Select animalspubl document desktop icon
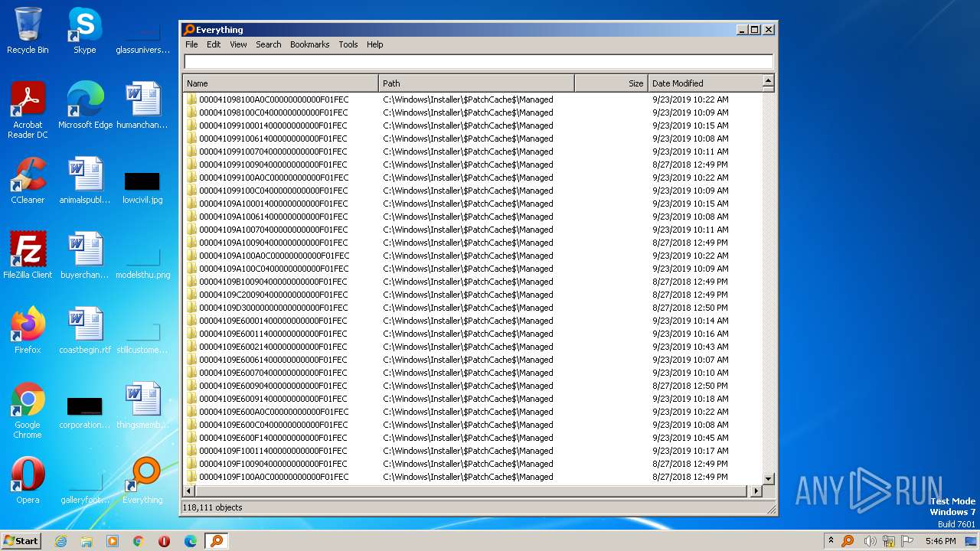The image size is (980, 551). (x=85, y=180)
